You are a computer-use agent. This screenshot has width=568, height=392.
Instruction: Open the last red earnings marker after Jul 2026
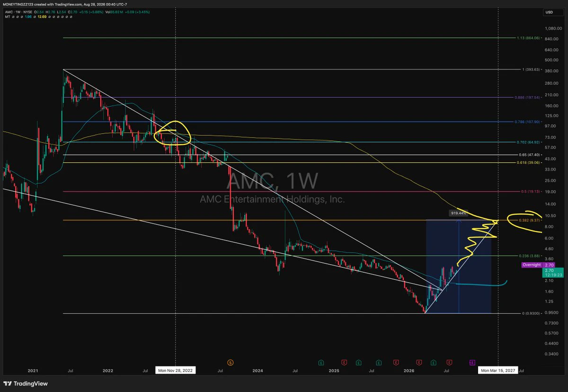449,363
